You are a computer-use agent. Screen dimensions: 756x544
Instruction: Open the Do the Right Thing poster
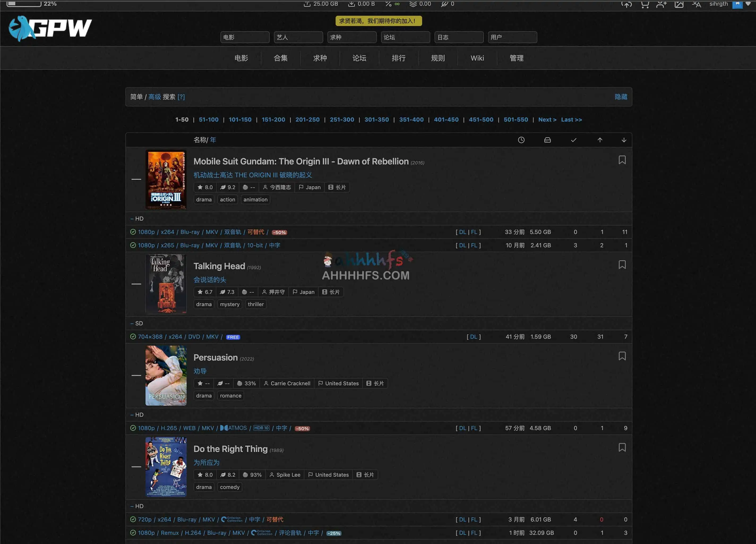click(166, 467)
